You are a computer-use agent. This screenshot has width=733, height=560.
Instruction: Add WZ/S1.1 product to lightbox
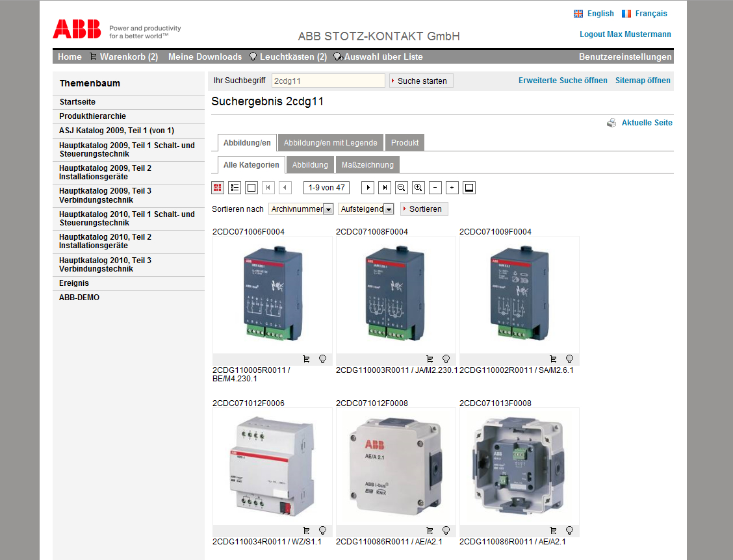click(x=322, y=530)
